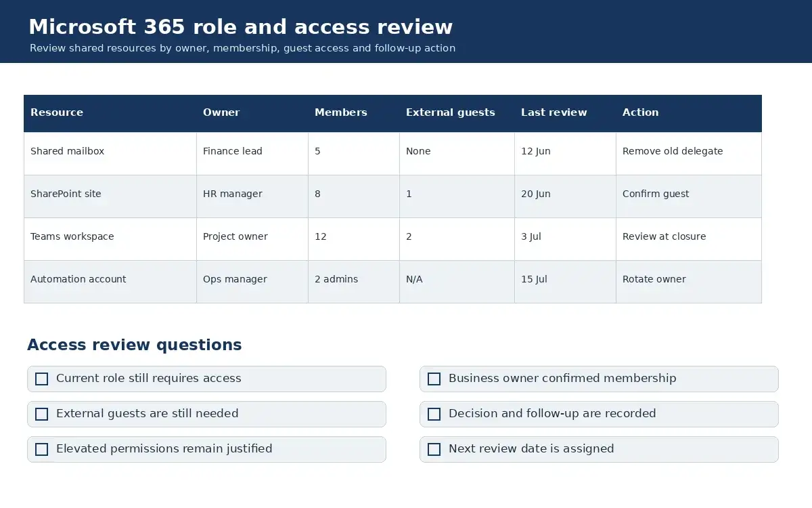Check 'Elevated permissions remain justified' checkbox
This screenshot has width=812, height=508.
click(41, 450)
